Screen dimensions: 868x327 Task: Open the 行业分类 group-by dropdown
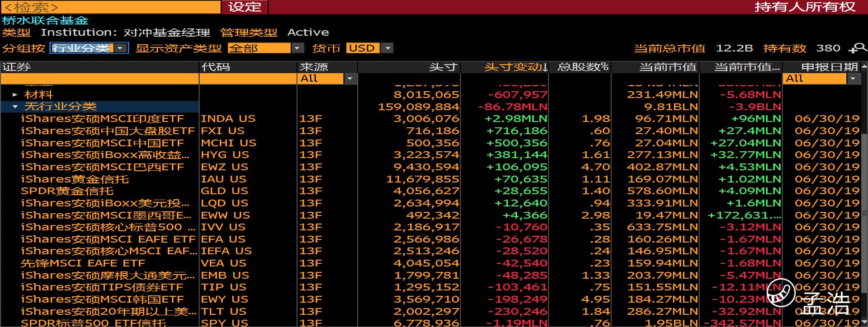(89, 48)
